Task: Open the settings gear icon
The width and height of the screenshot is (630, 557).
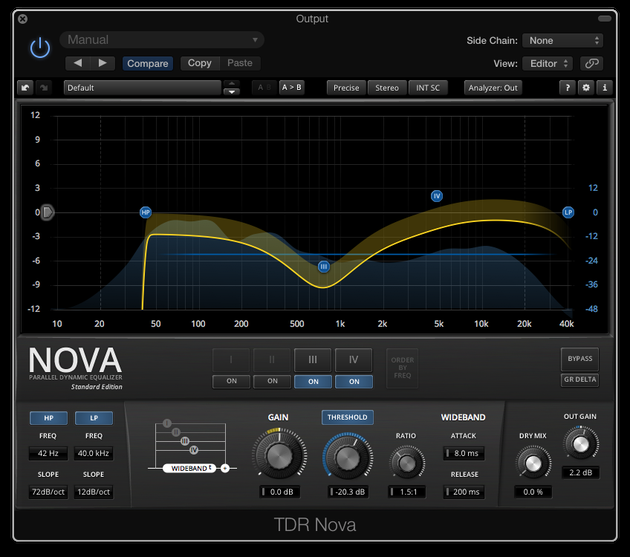Action: [x=586, y=88]
